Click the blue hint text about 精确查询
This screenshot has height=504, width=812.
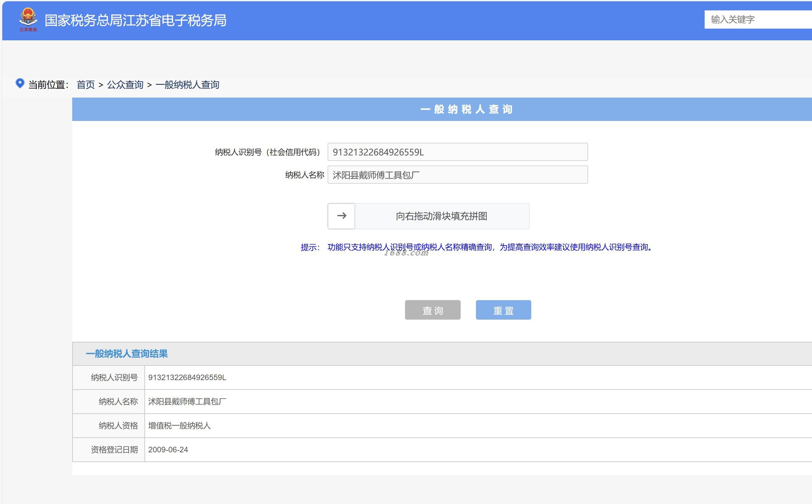[490, 247]
